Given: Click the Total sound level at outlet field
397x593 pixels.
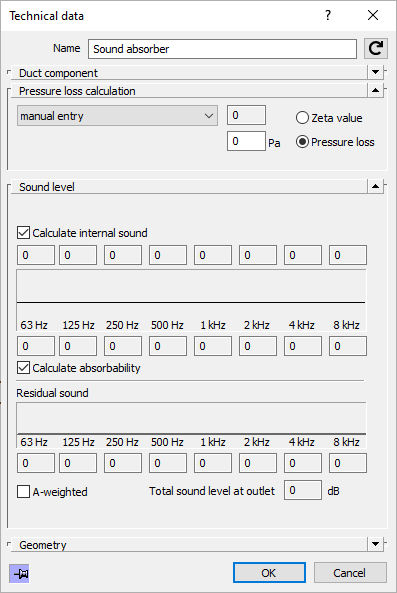Looking at the screenshot, I should tap(303, 490).
